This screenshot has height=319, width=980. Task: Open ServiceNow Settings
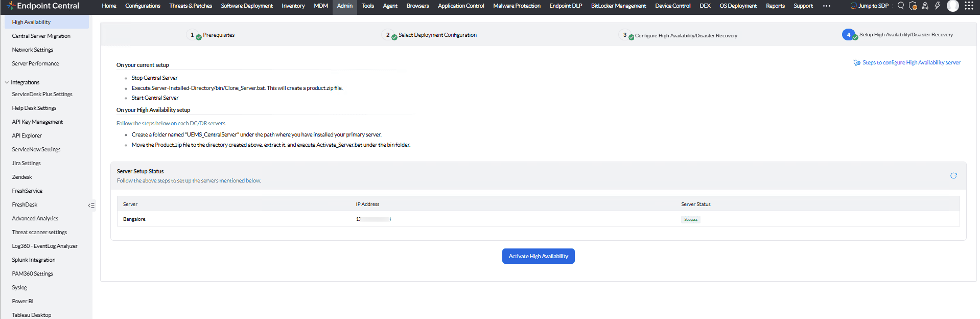pos(36,149)
